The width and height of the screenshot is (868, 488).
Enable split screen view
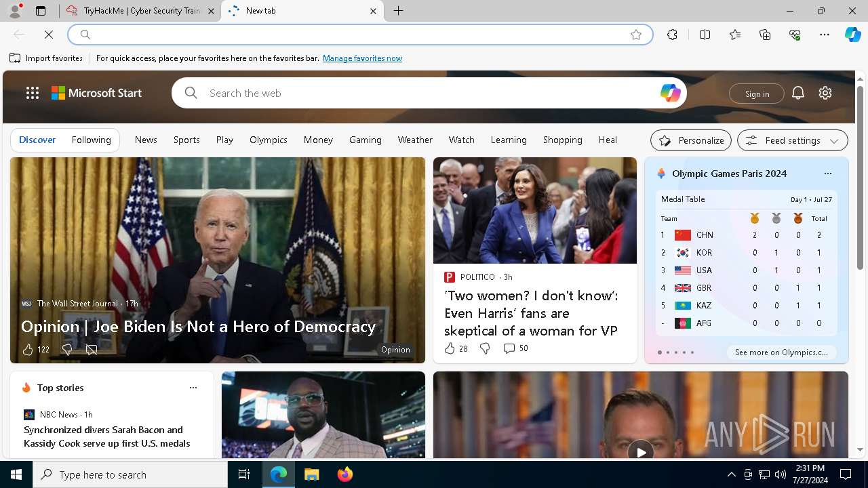pyautogui.click(x=705, y=35)
